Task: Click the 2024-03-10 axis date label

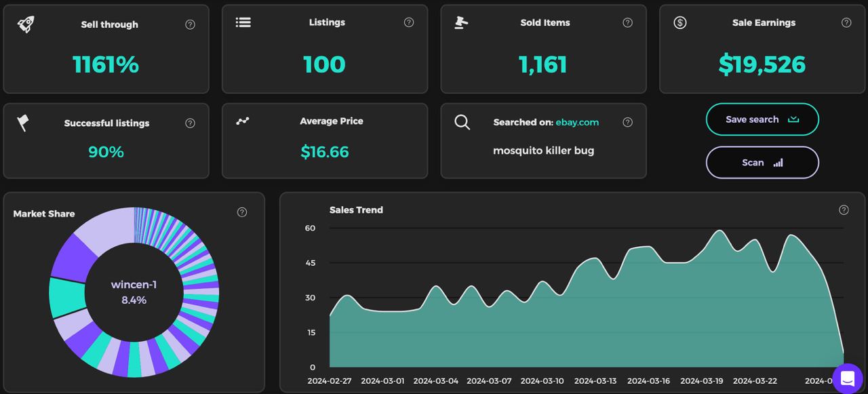Action: click(x=542, y=381)
